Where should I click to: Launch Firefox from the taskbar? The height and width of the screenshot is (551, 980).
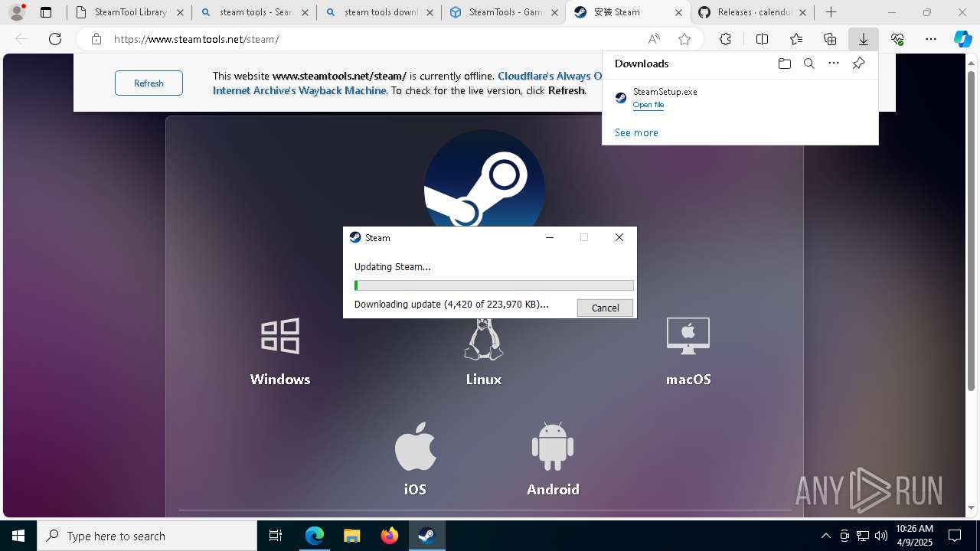390,536
